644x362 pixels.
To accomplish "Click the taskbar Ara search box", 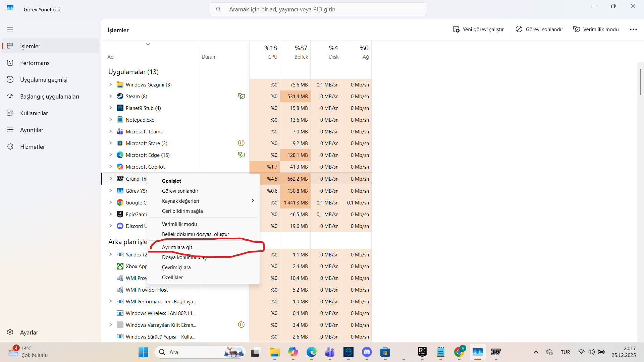I will [x=200, y=352].
